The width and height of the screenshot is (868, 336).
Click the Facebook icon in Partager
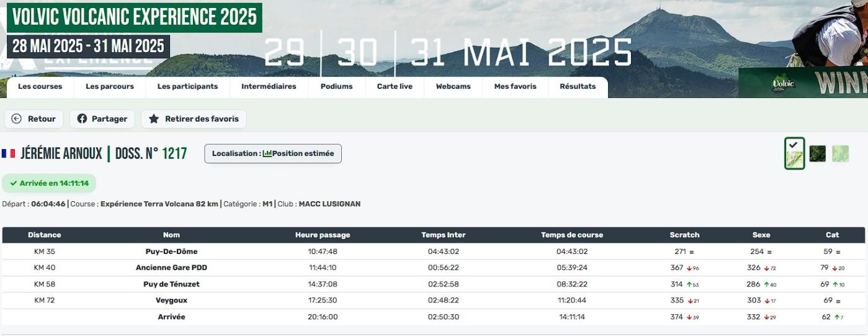[x=82, y=119]
